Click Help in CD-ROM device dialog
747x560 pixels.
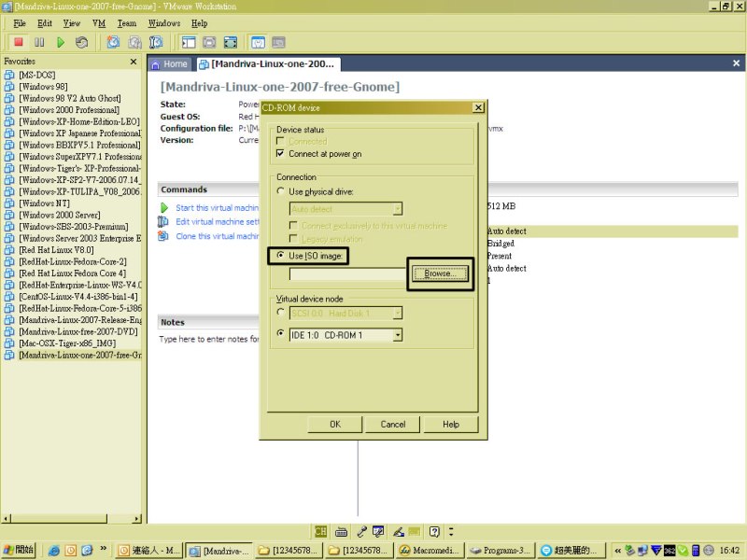[x=451, y=425]
